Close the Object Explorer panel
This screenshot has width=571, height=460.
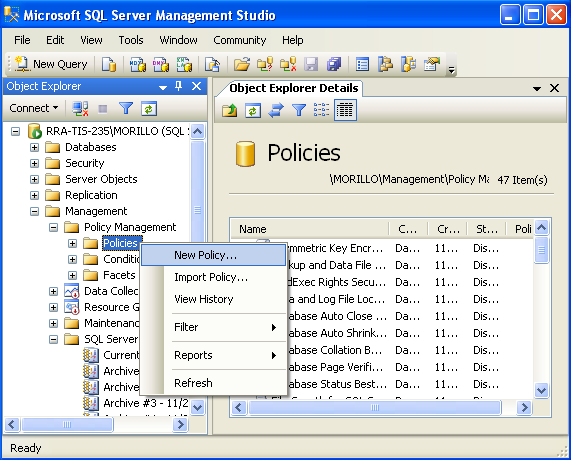pyautogui.click(x=196, y=86)
